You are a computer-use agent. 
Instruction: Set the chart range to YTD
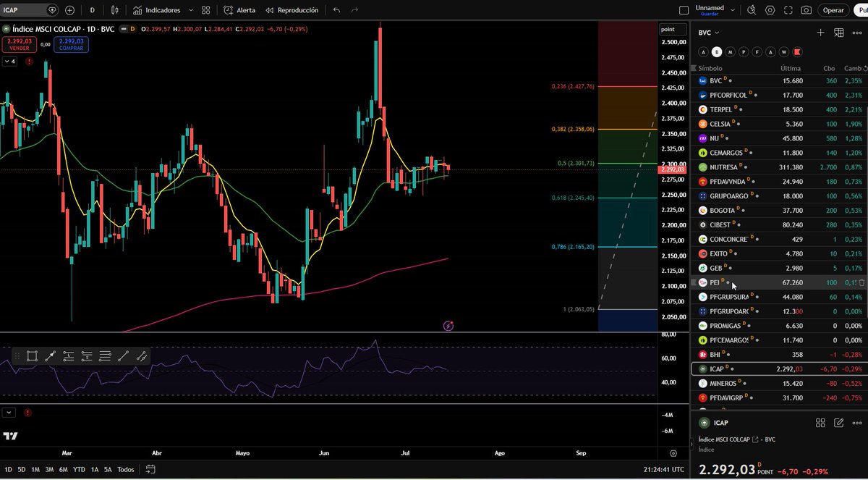tap(79, 469)
